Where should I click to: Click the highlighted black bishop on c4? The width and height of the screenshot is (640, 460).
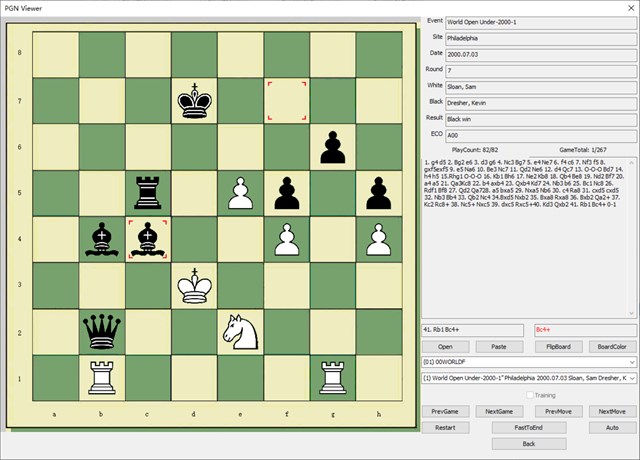(148, 239)
